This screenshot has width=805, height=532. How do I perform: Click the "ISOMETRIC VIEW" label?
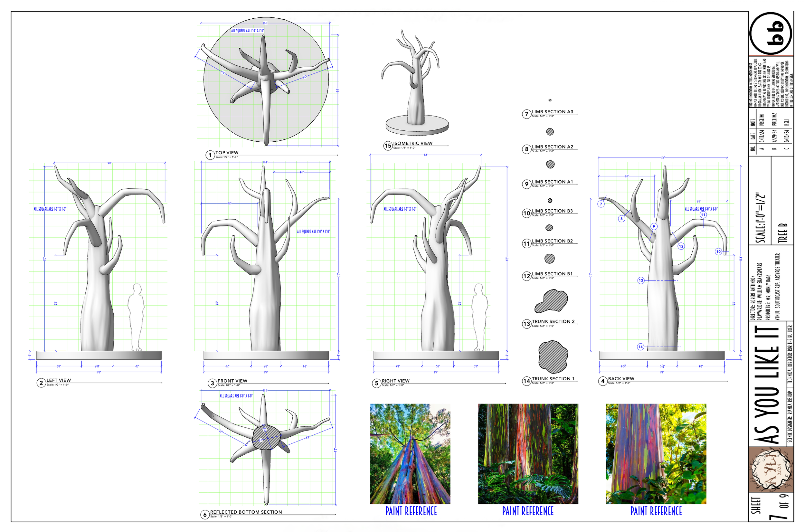tap(413, 144)
